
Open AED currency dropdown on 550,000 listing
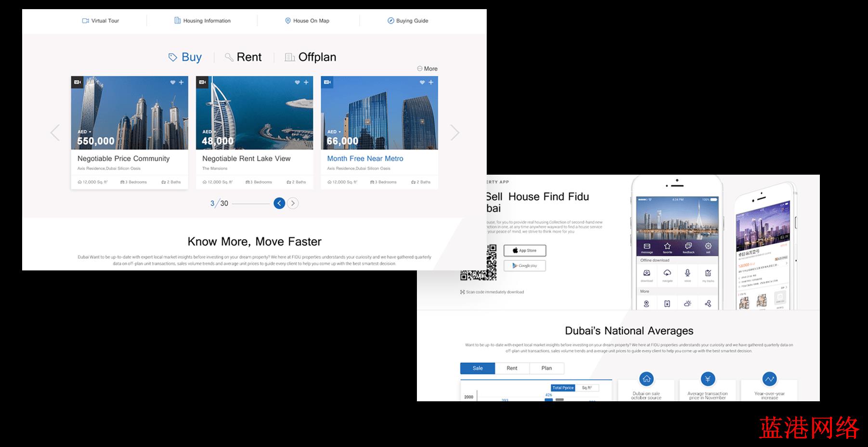[84, 132]
